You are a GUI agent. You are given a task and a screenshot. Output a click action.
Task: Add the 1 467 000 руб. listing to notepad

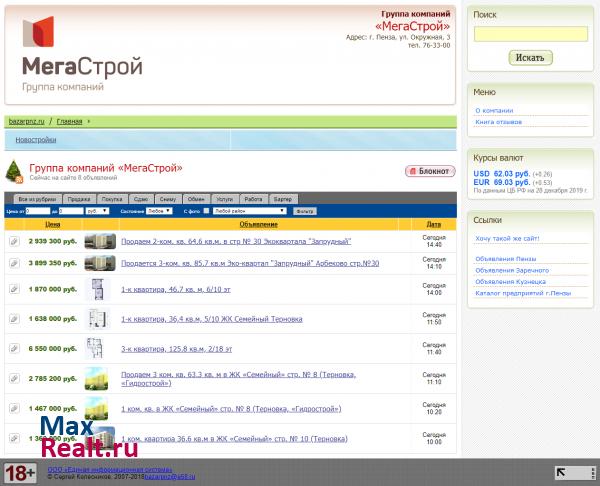tap(14, 408)
